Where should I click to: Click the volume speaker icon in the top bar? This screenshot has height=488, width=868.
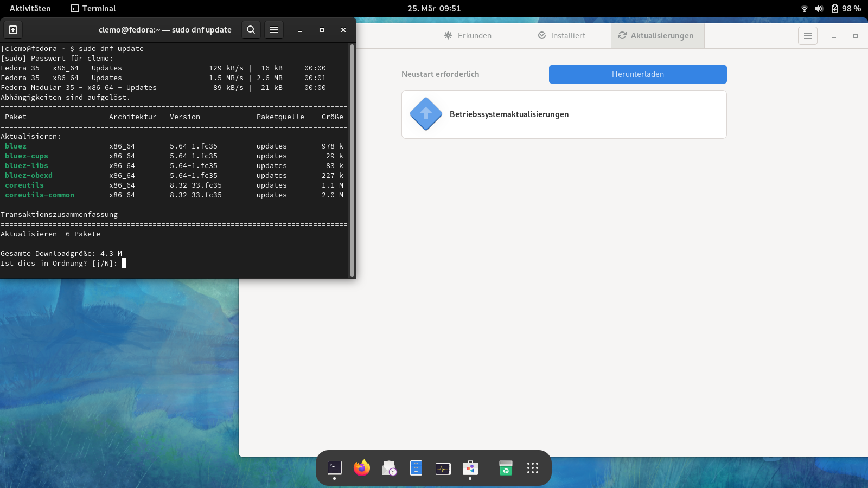click(819, 9)
